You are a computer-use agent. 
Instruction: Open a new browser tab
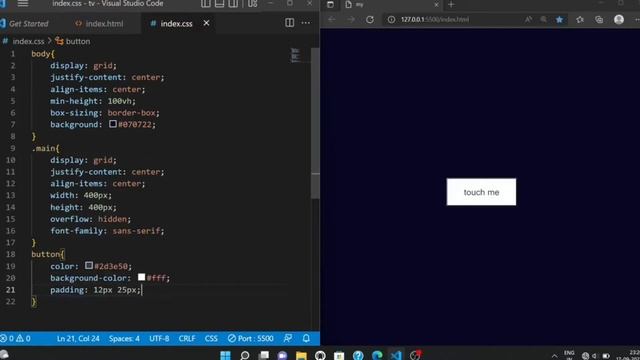tap(451, 4)
